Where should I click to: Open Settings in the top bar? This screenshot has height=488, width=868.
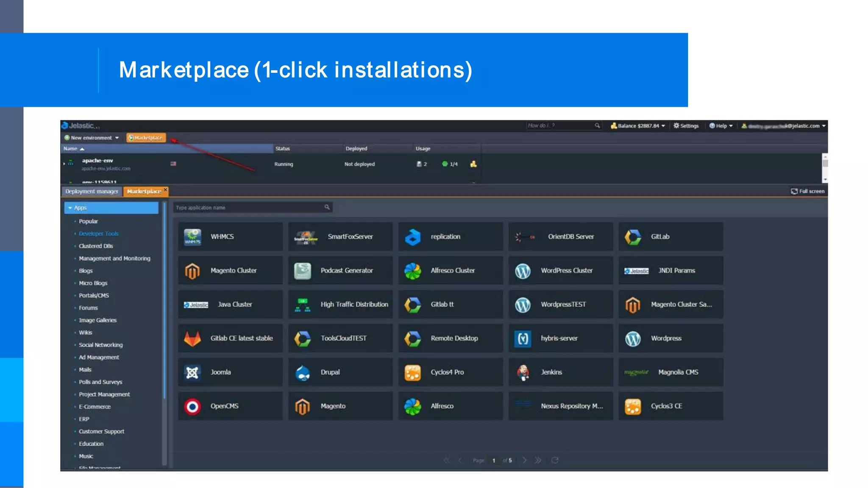pos(686,126)
